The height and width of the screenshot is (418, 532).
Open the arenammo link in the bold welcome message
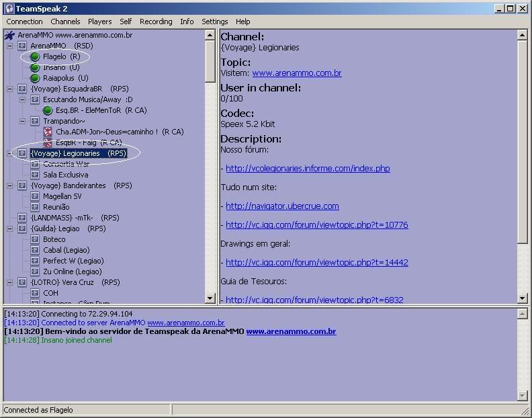(x=291, y=331)
